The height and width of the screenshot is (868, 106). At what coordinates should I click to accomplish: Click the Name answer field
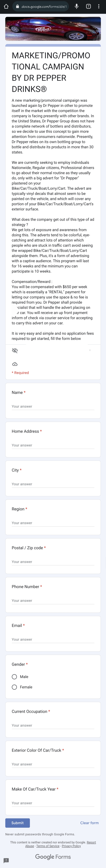(53, 406)
